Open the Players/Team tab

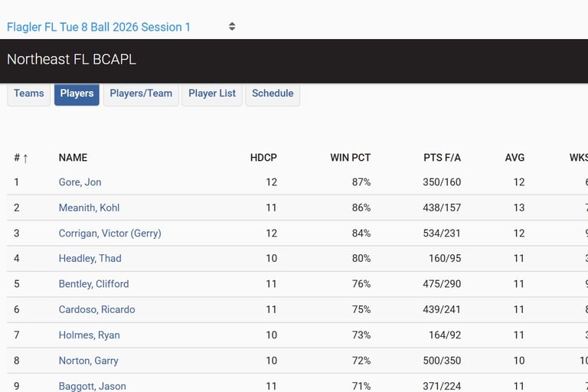[x=141, y=93]
